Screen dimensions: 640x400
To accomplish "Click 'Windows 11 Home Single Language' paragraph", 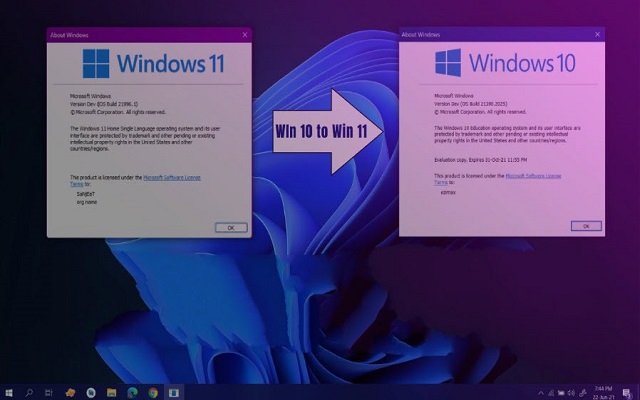I will point(145,139).
